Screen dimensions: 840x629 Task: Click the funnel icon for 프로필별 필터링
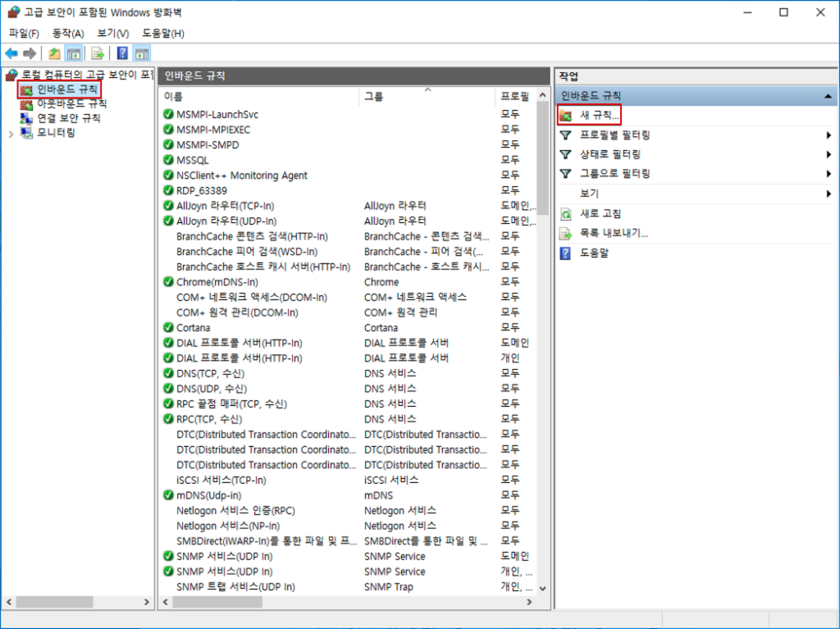[566, 135]
